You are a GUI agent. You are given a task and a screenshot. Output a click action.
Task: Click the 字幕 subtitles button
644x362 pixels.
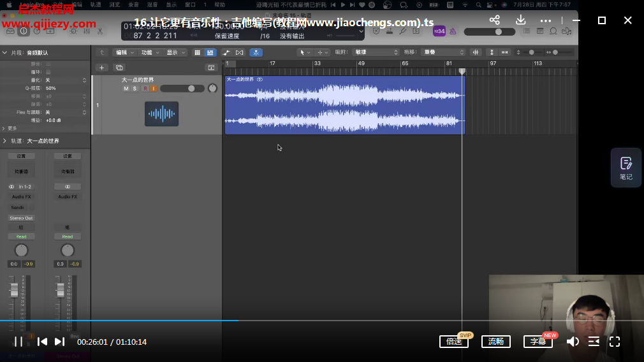coord(538,342)
